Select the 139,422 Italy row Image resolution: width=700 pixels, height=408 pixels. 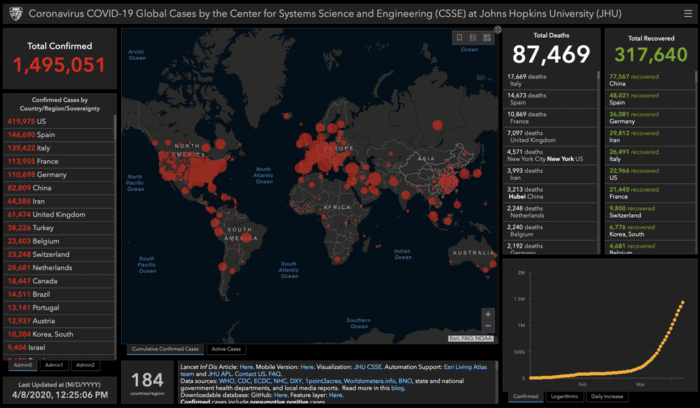pyautogui.click(x=59, y=148)
